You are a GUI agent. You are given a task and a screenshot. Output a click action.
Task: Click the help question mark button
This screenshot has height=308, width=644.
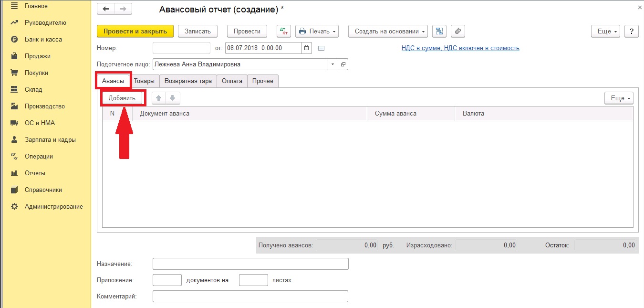[x=631, y=31]
